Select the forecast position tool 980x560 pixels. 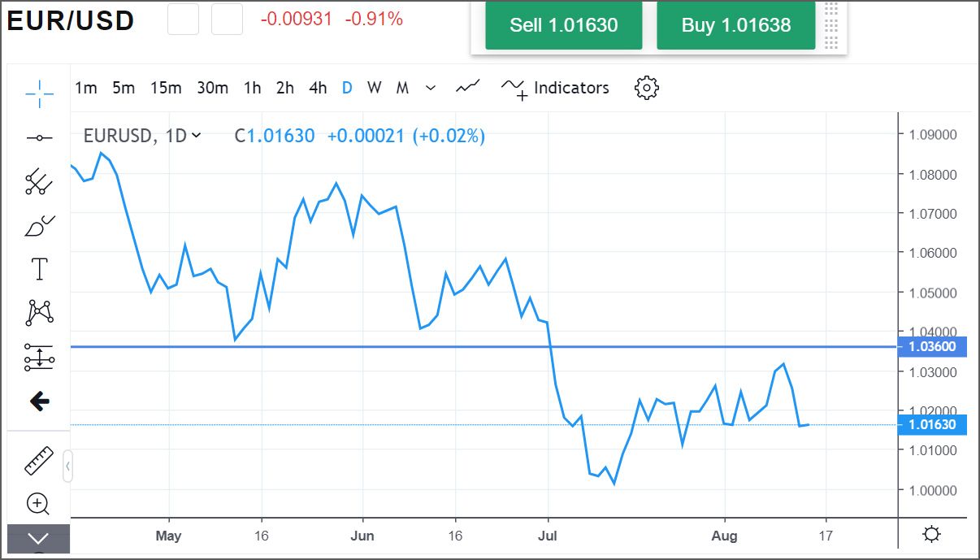pos(39,357)
